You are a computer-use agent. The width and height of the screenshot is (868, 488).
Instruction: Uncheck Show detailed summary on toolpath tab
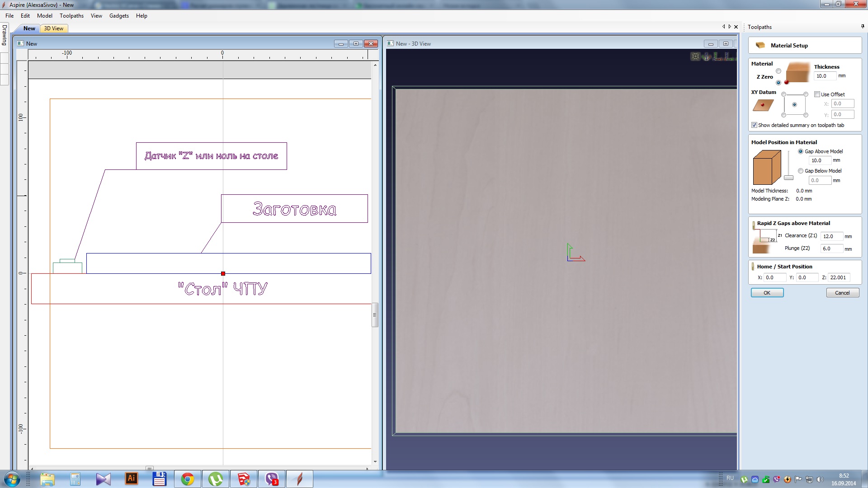(754, 125)
